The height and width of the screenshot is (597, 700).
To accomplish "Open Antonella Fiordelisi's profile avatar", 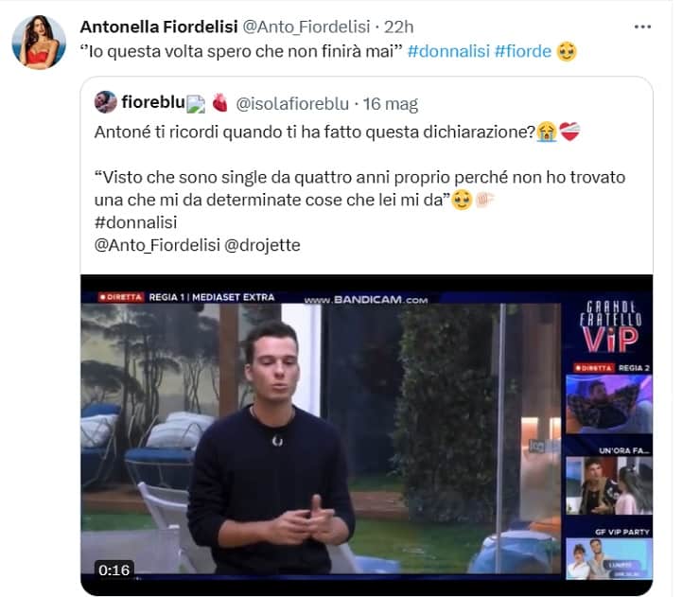I will point(39,43).
